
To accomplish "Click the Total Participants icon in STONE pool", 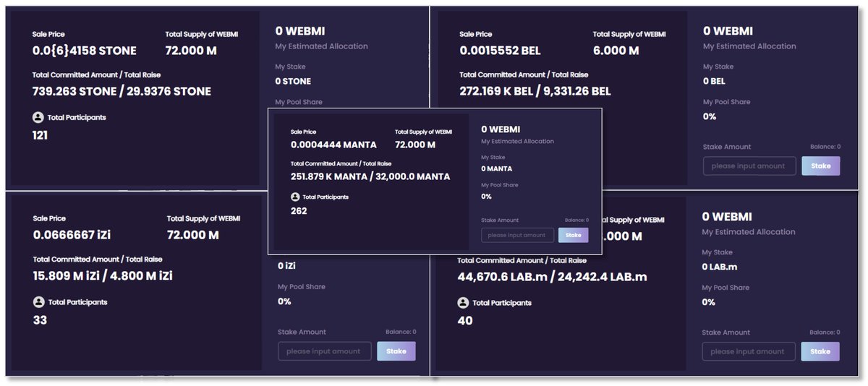I will pos(38,117).
